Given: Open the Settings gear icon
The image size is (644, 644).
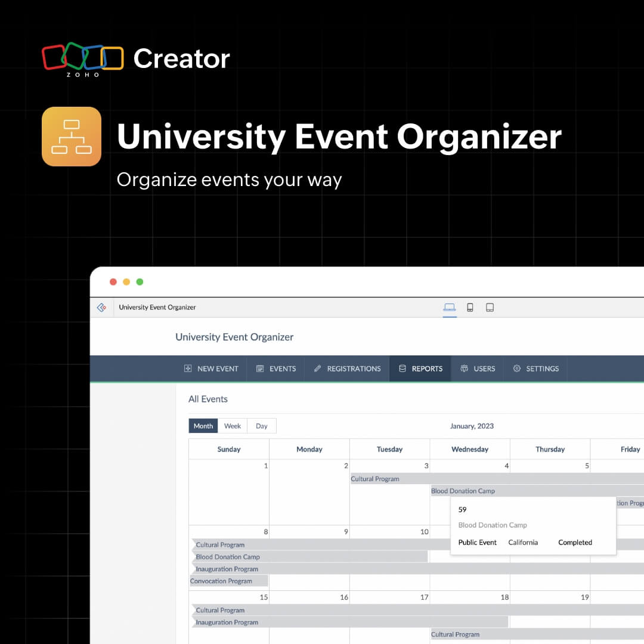Looking at the screenshot, I should point(516,369).
